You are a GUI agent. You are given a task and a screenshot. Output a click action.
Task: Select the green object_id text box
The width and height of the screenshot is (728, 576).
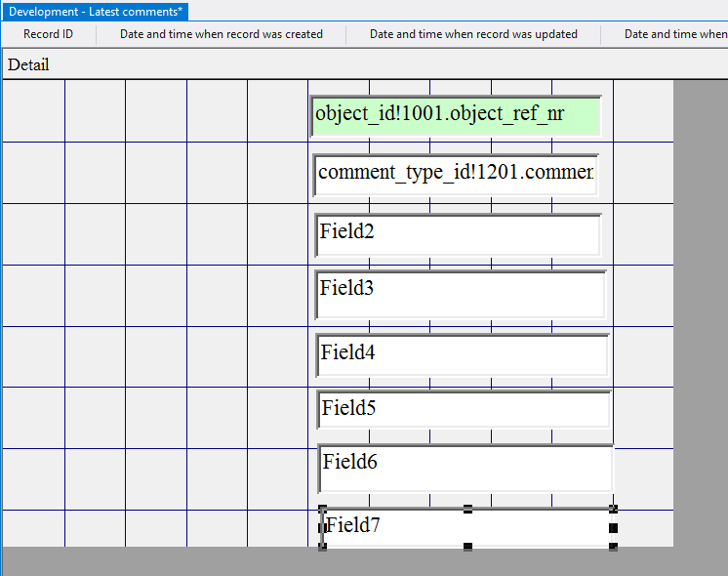point(455,115)
